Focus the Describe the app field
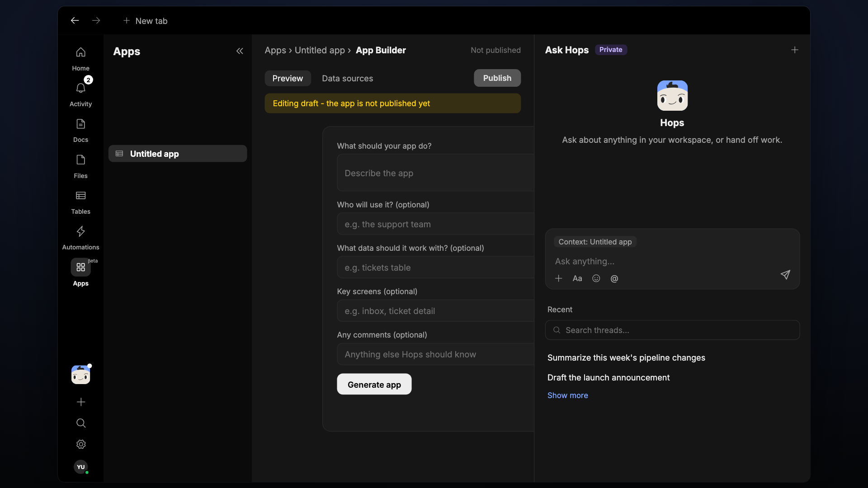868x488 pixels. point(435,173)
